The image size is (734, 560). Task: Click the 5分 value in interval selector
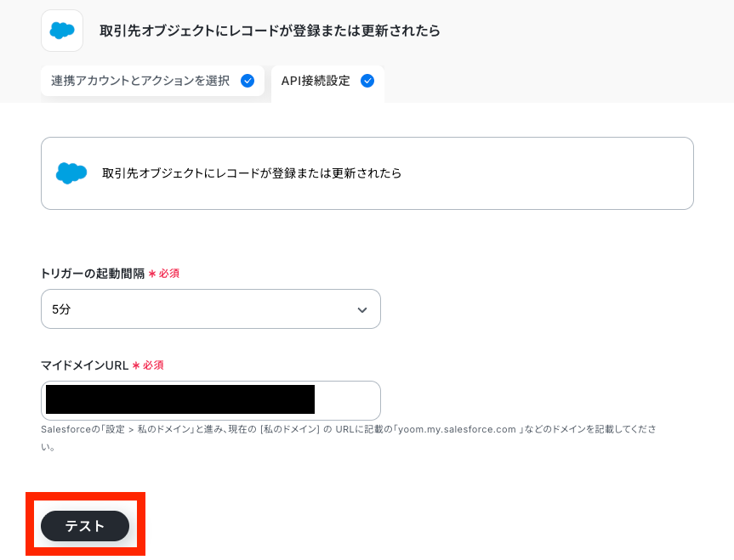coord(61,309)
